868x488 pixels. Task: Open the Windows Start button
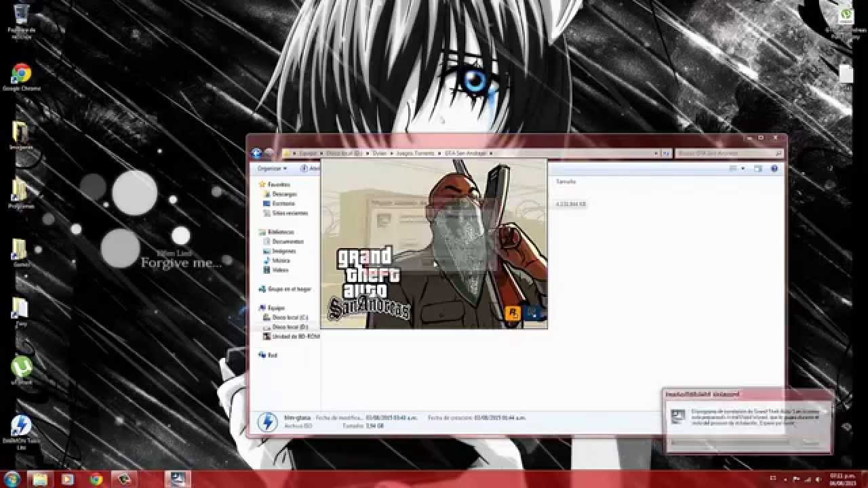tap(12, 479)
